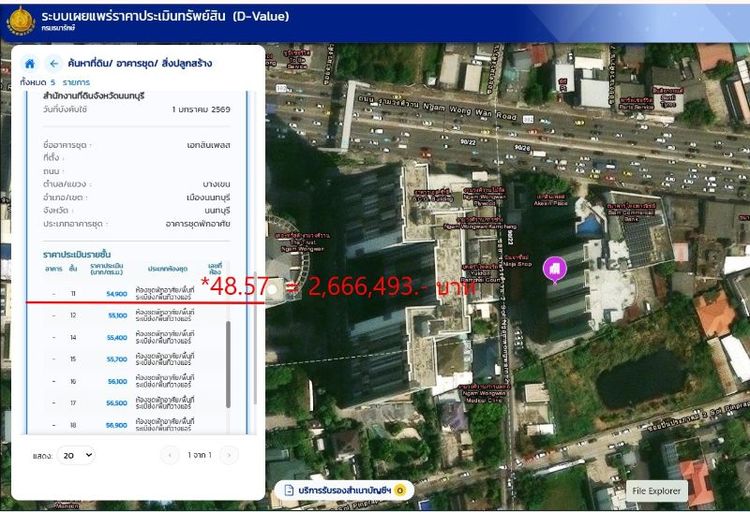Select price 56,500 for floor 17
The image size is (750, 512).
coord(117,403)
